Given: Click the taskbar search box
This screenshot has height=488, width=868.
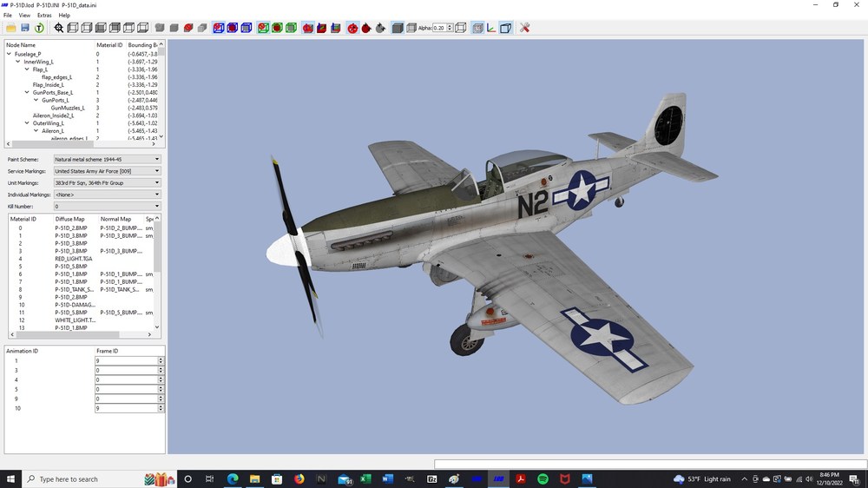Looking at the screenshot, I should 100,479.
